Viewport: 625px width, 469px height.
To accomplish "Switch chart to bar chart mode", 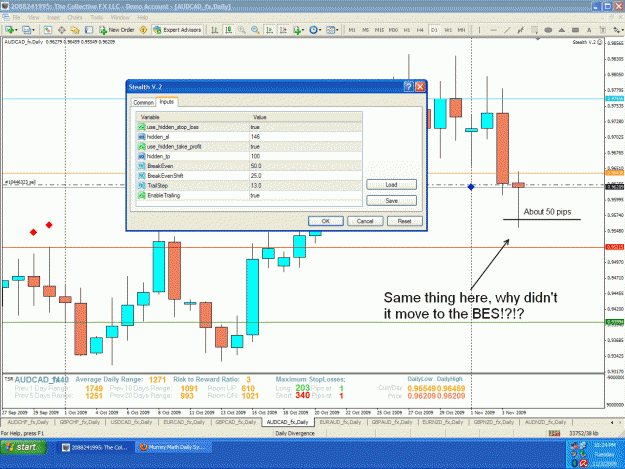I will [x=215, y=30].
